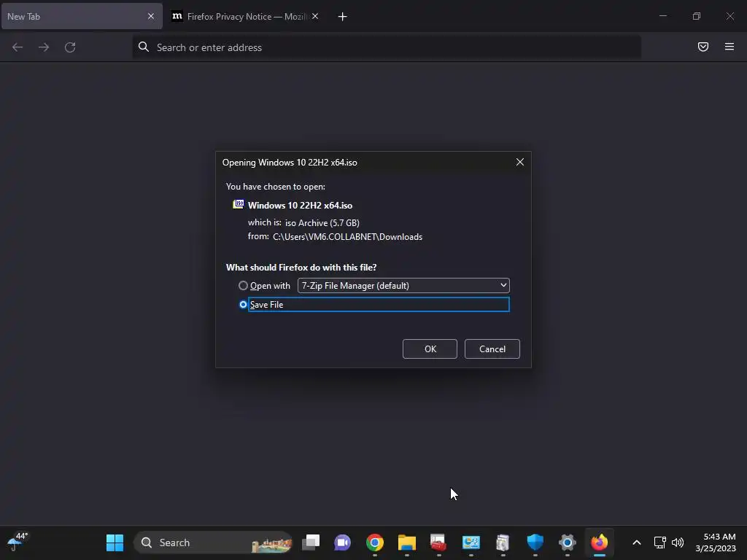Open the weather widget showing 44°

pyautogui.click(x=18, y=542)
